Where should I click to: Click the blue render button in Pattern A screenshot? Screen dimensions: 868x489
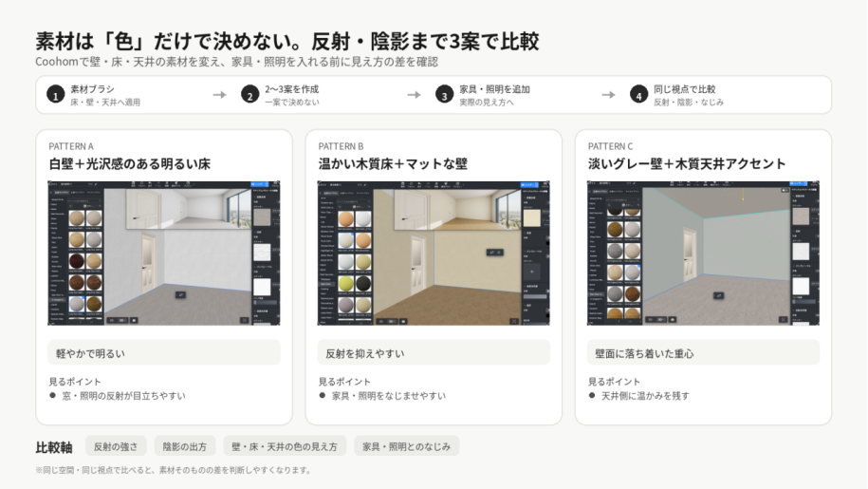click(x=260, y=184)
